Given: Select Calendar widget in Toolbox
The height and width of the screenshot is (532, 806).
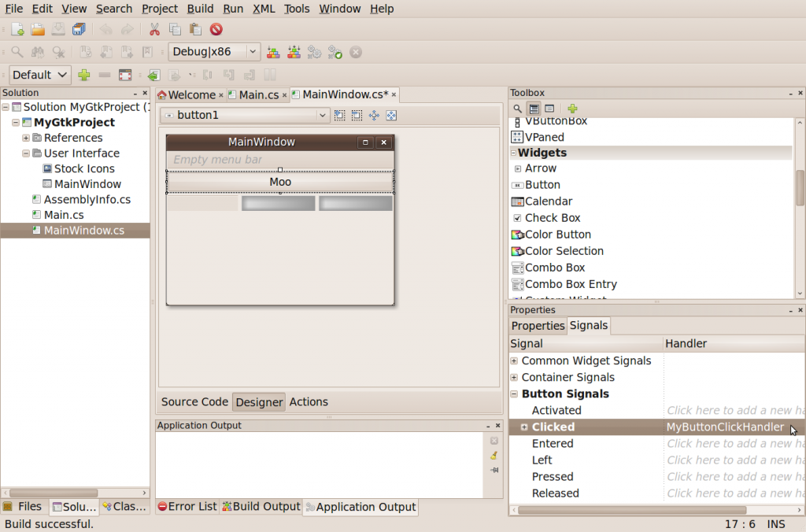Looking at the screenshot, I should [x=549, y=201].
